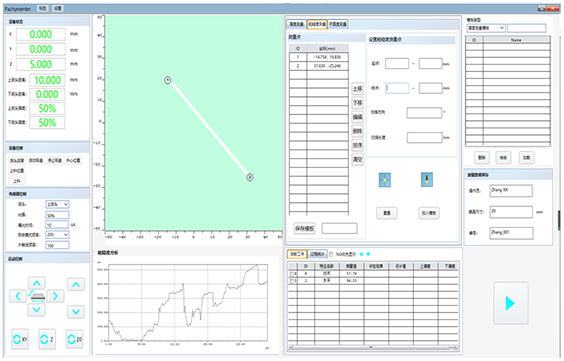Click the 清空 clear button
The width and height of the screenshot is (564, 361).
(x=357, y=159)
